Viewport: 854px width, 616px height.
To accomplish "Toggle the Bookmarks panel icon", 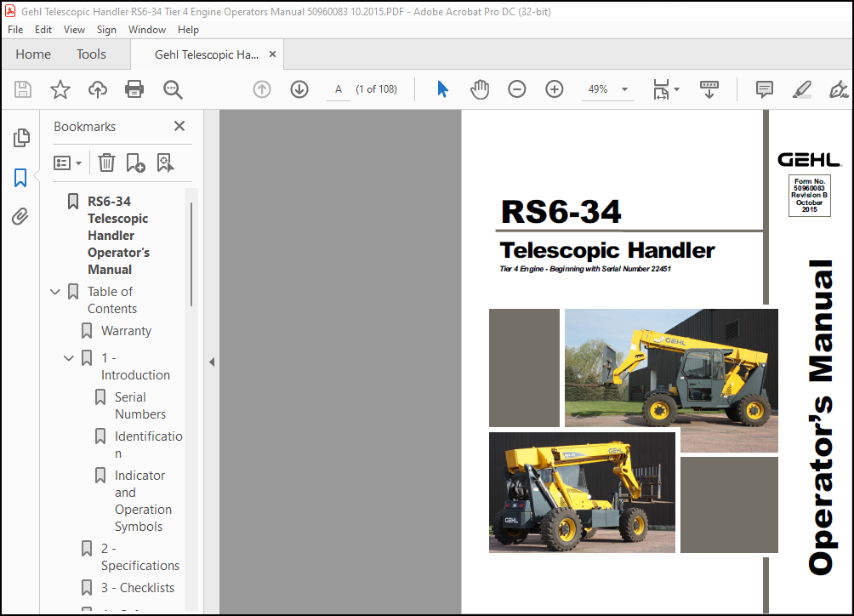I will point(20,178).
